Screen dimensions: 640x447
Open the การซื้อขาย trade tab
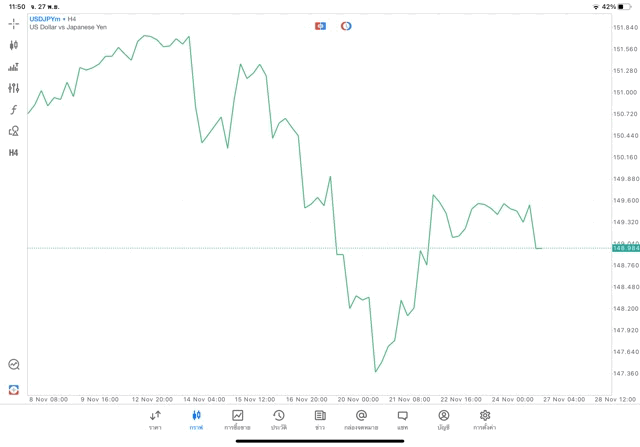(237, 419)
